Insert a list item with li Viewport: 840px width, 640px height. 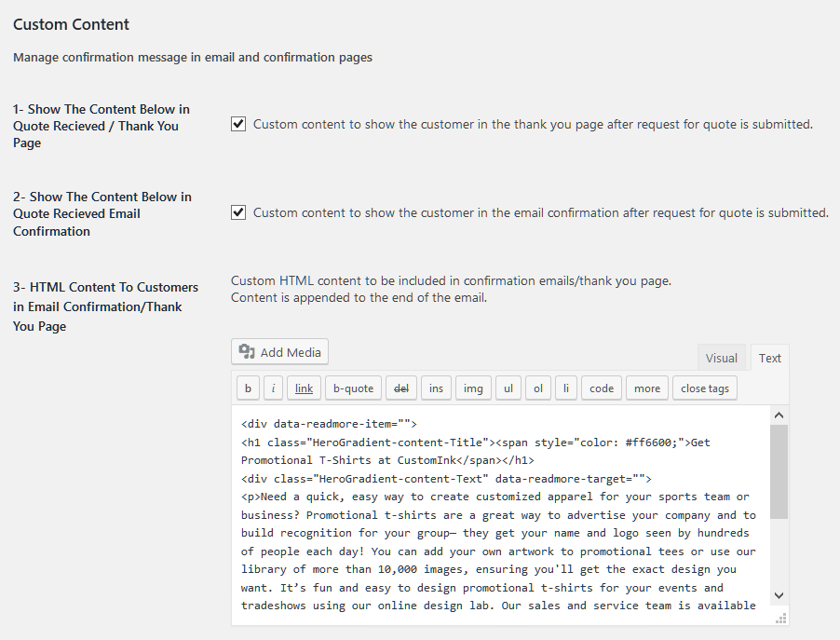[x=565, y=388]
